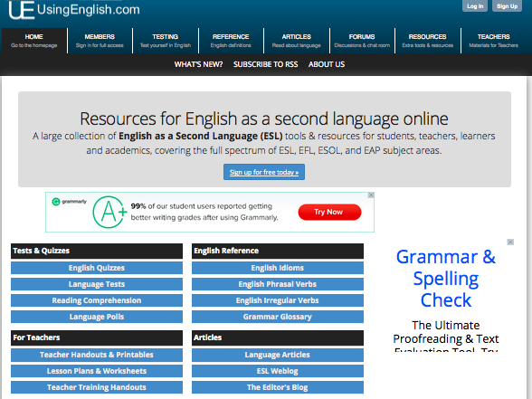Close the Grammarly banner ad
The height and width of the screenshot is (399, 532).
371,195
